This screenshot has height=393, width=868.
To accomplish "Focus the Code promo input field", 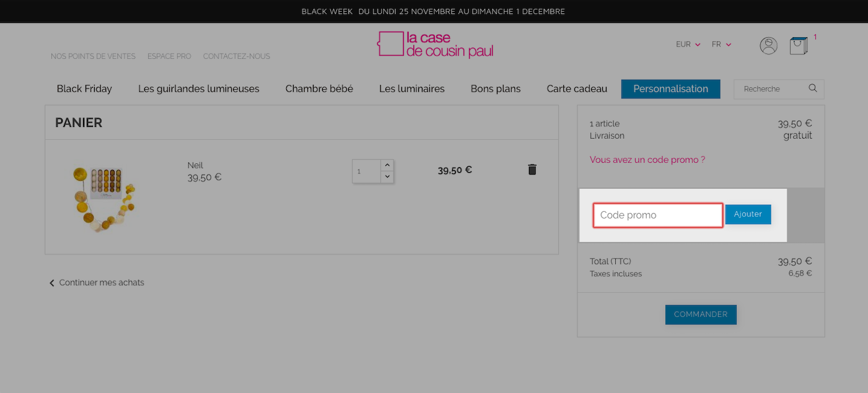I will coord(658,215).
